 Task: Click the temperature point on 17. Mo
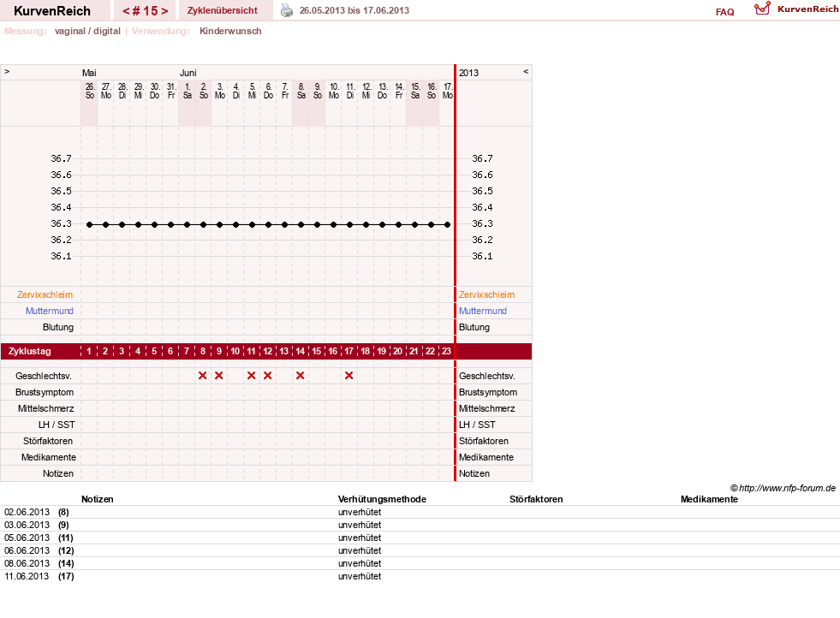point(447,224)
